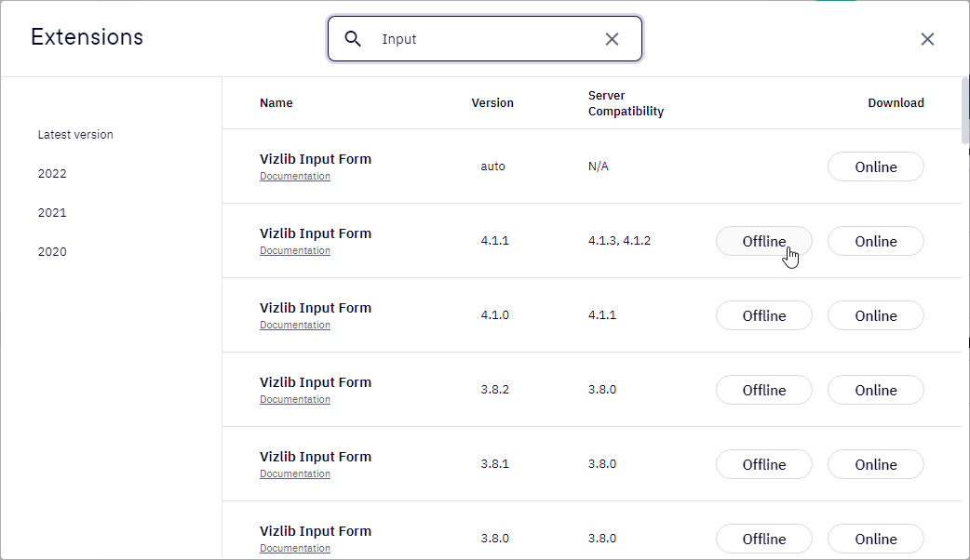Download version 3.8.2 Online

pyautogui.click(x=876, y=390)
